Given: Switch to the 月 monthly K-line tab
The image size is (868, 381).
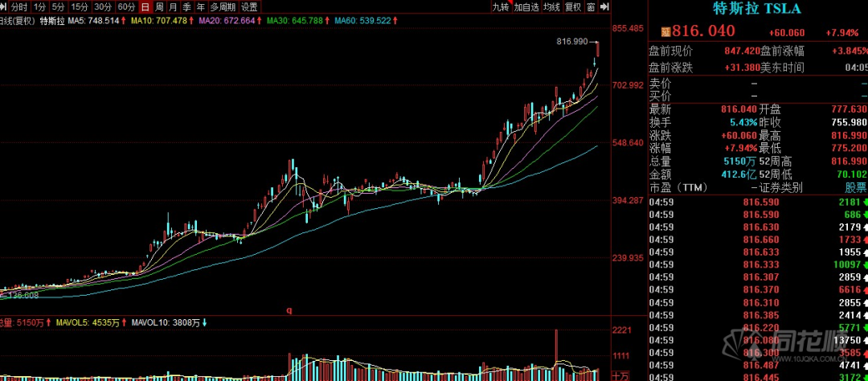Looking at the screenshot, I should pos(174,7).
